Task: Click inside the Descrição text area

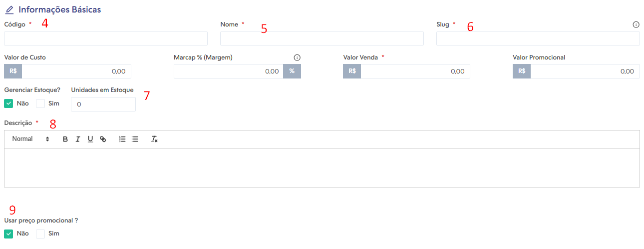Action: pyautogui.click(x=322, y=168)
